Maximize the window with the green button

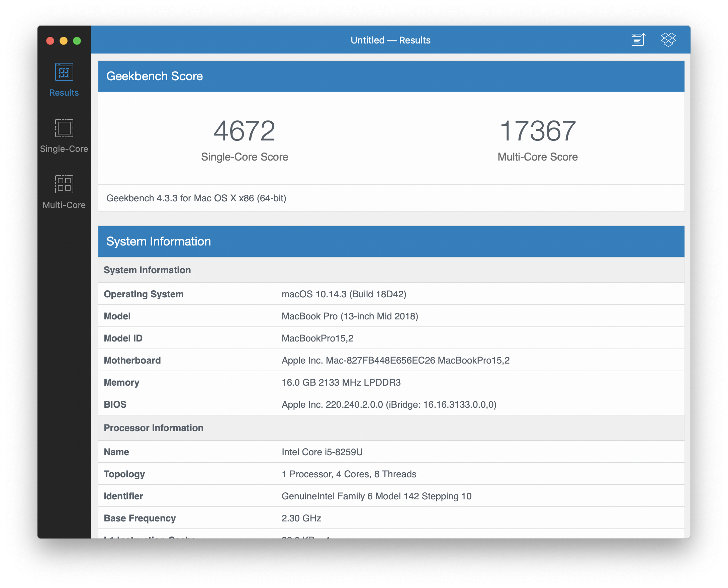pyautogui.click(x=77, y=41)
